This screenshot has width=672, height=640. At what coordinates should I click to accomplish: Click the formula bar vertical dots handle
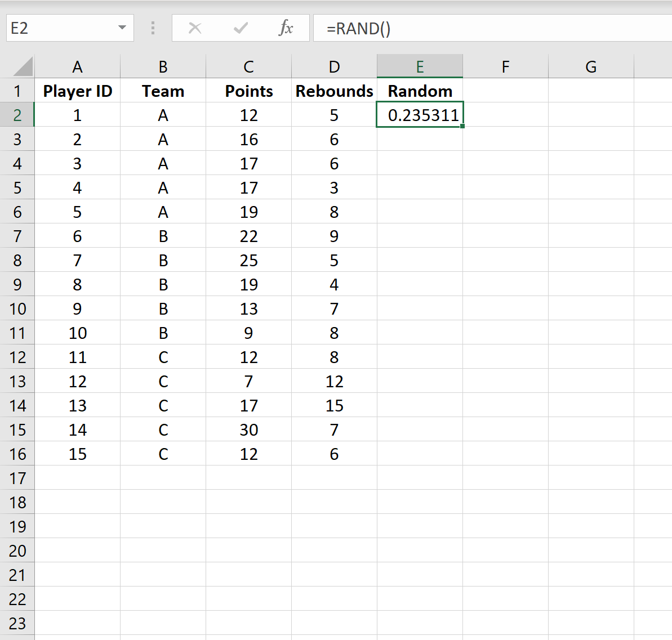click(153, 28)
